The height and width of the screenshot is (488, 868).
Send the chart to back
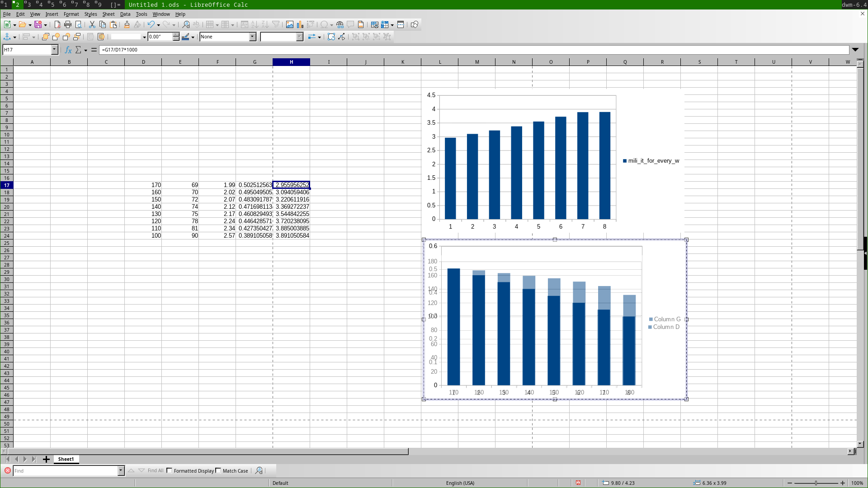(77, 37)
